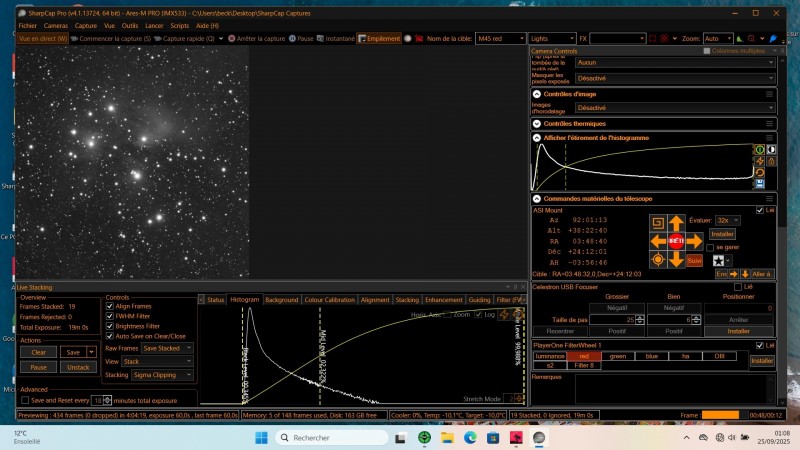The height and width of the screenshot is (450, 800).
Task: Open the Raw Frames Save Stacked dropdown
Action: (167, 348)
